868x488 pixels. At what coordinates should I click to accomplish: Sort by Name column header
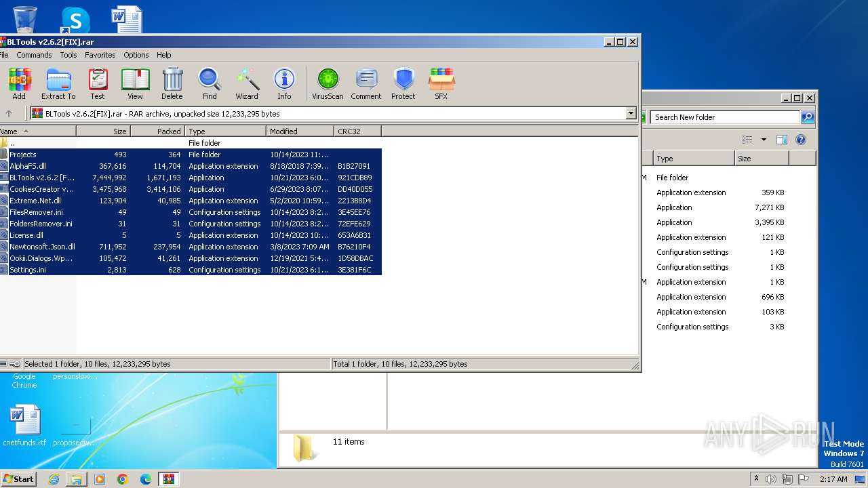38,131
